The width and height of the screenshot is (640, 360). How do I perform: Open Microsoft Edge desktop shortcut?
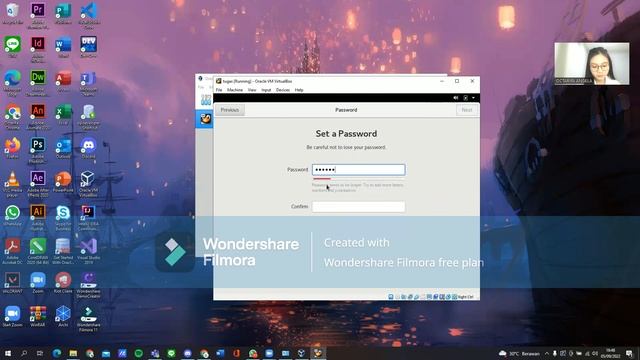[x=12, y=82]
